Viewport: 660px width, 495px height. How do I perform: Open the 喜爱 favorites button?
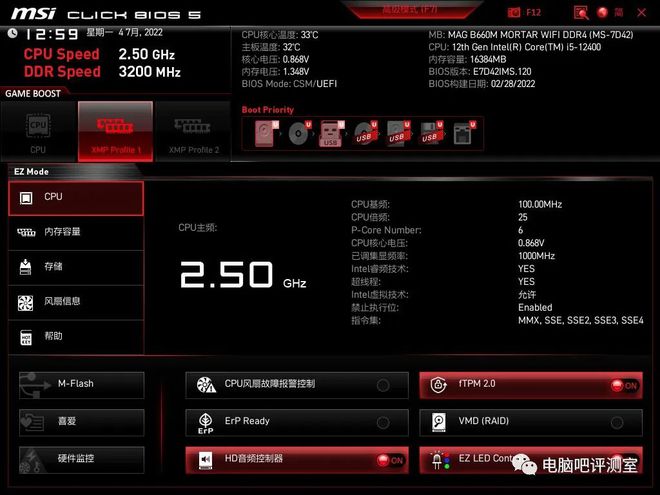click(x=82, y=422)
